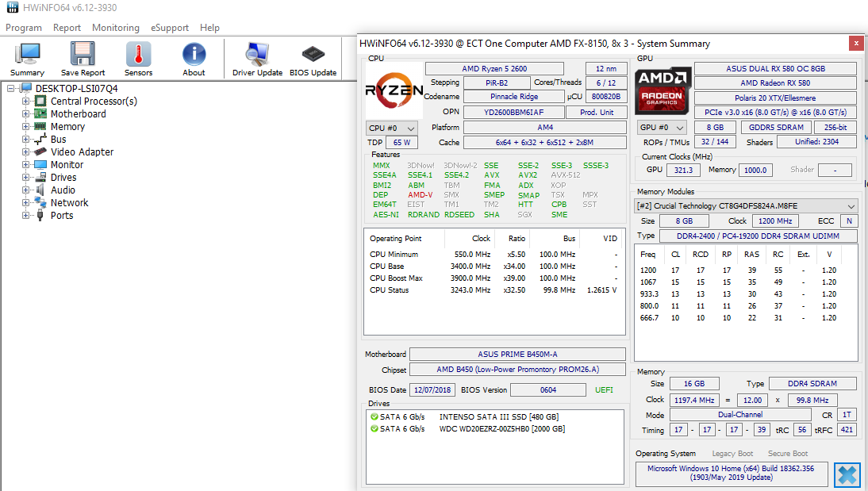868x491 pixels.
Task: Click the AMD-V feature flag
Action: coord(421,195)
